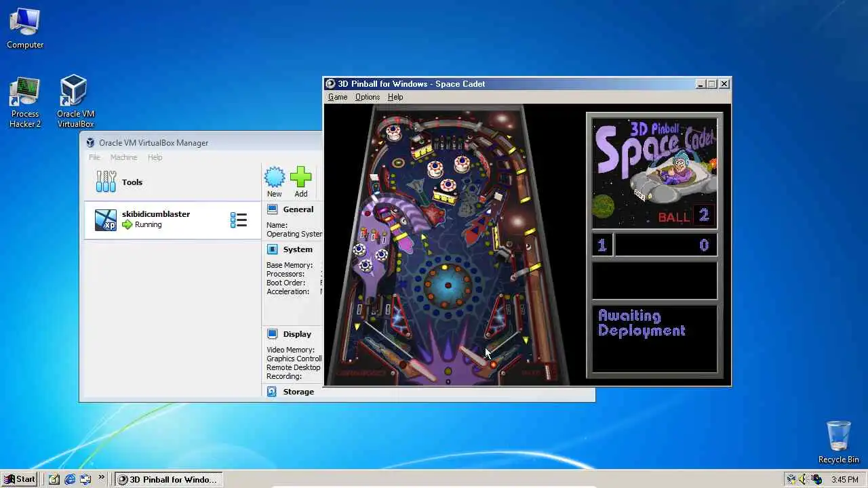
Task: Click the Tools wrench icon in VirtualBox
Action: click(x=106, y=181)
